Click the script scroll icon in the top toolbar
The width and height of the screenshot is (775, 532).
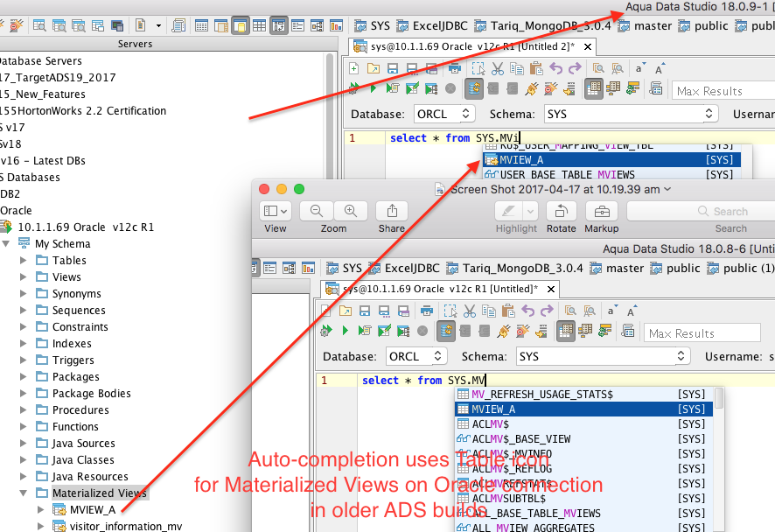click(178, 25)
